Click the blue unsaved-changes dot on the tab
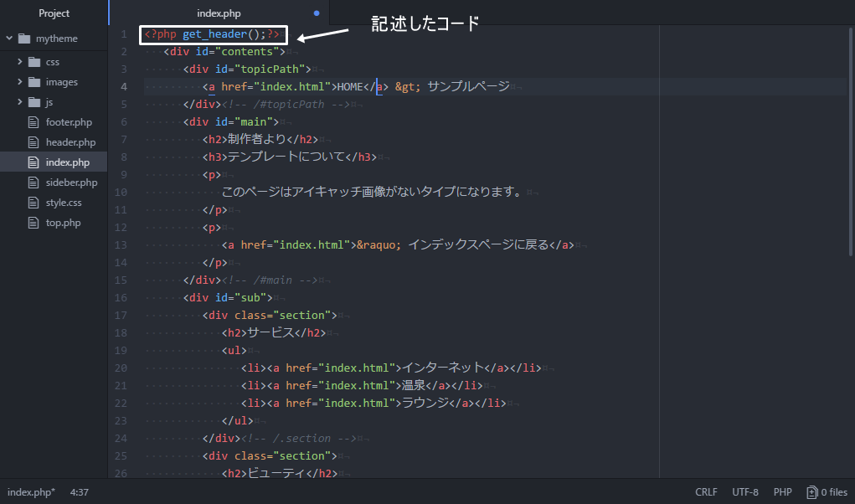 pos(316,13)
